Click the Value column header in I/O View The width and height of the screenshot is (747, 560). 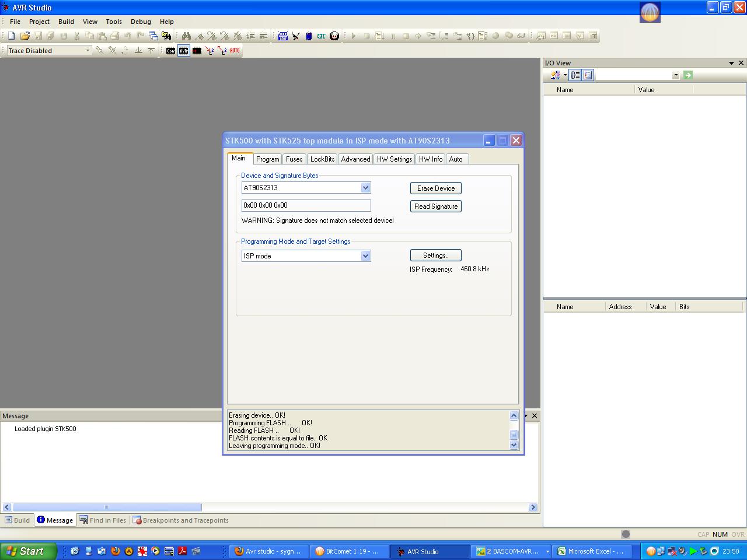[x=663, y=90]
